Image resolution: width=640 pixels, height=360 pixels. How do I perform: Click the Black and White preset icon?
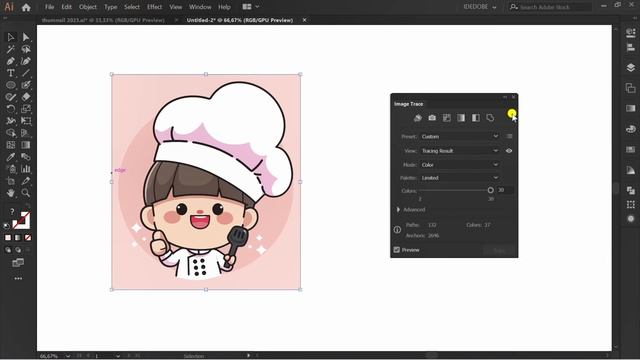[x=476, y=118]
